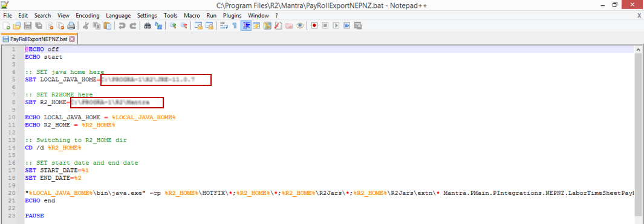The width and height of the screenshot is (644, 224).
Task: Click line number 20 in the margin
Action: click(x=12, y=193)
